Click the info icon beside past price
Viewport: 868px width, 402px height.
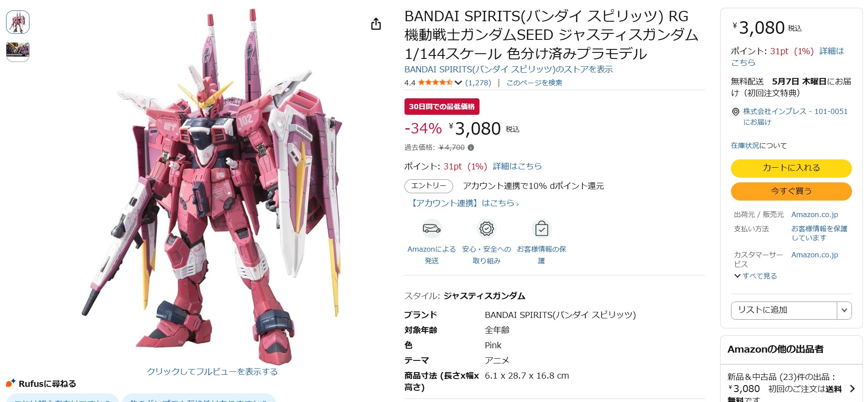[471, 147]
